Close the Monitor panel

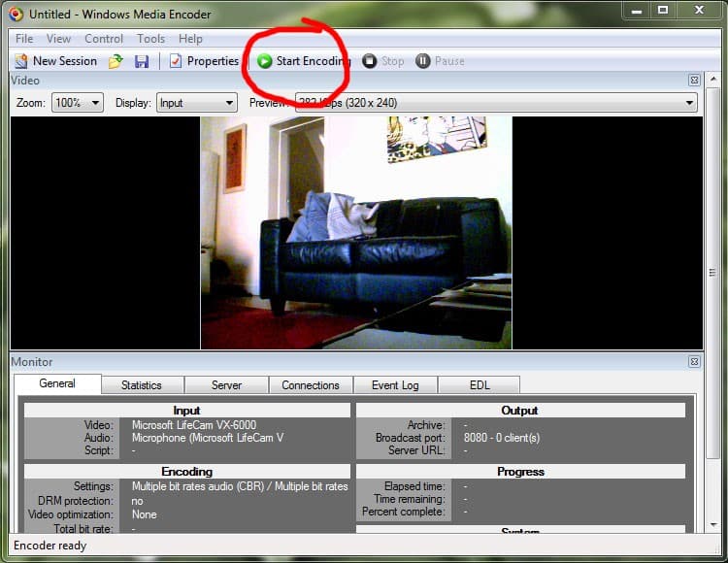click(x=694, y=361)
